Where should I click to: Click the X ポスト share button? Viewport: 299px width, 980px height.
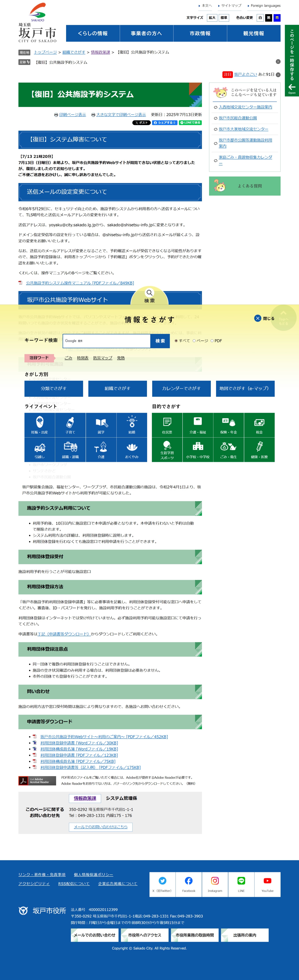click(141, 122)
